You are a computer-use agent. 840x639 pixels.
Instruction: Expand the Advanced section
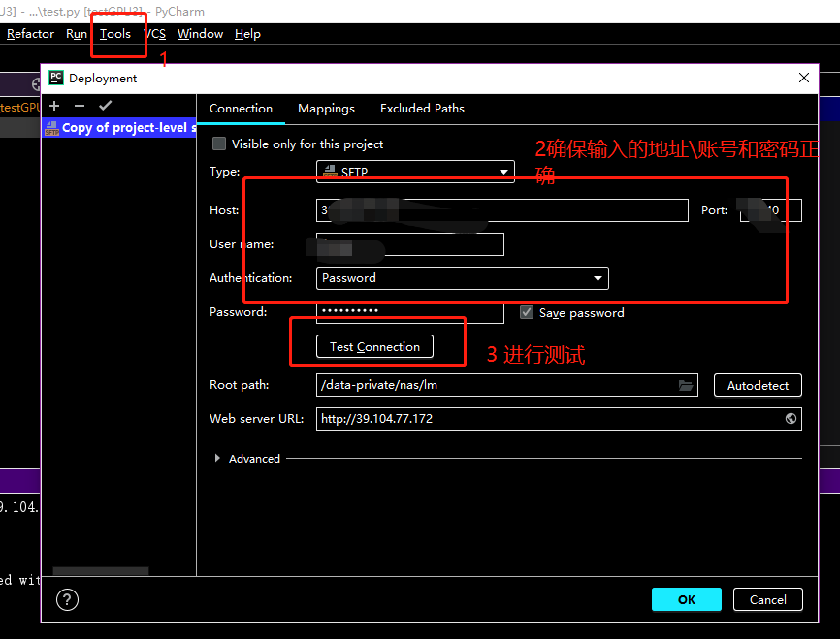pos(217,458)
